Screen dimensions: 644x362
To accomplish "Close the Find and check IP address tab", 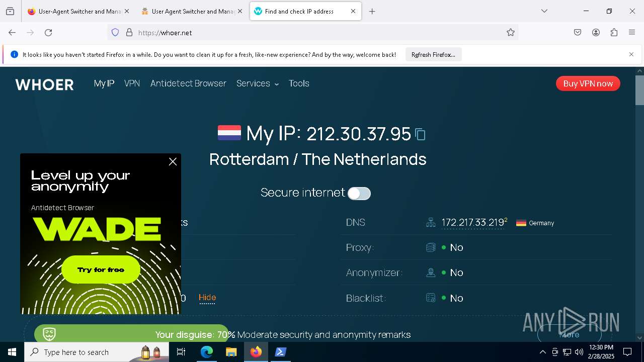I will [x=353, y=11].
